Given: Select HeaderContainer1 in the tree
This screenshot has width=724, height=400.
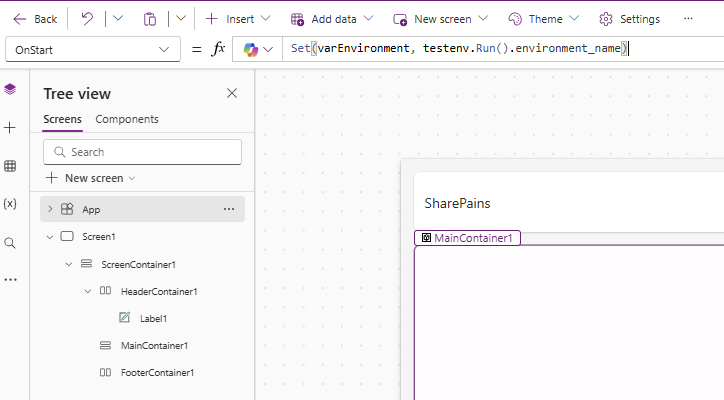Looking at the screenshot, I should [159, 292].
